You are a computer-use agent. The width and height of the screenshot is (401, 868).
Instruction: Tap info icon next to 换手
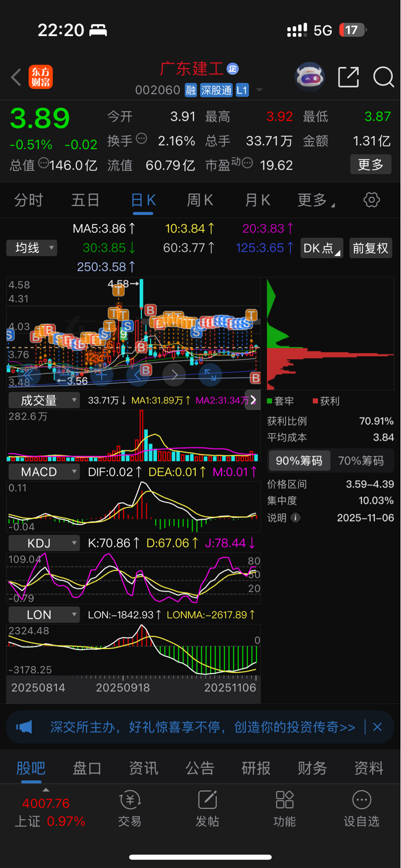[141, 139]
